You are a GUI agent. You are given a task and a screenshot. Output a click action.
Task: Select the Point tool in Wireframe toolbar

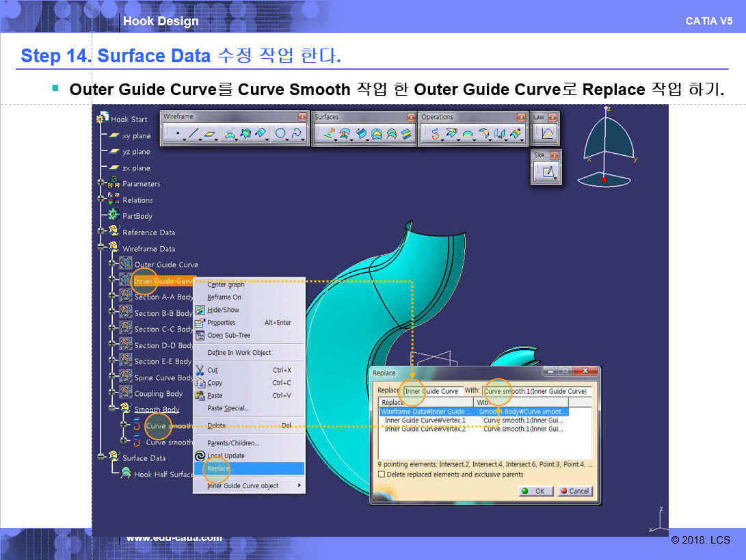178,135
